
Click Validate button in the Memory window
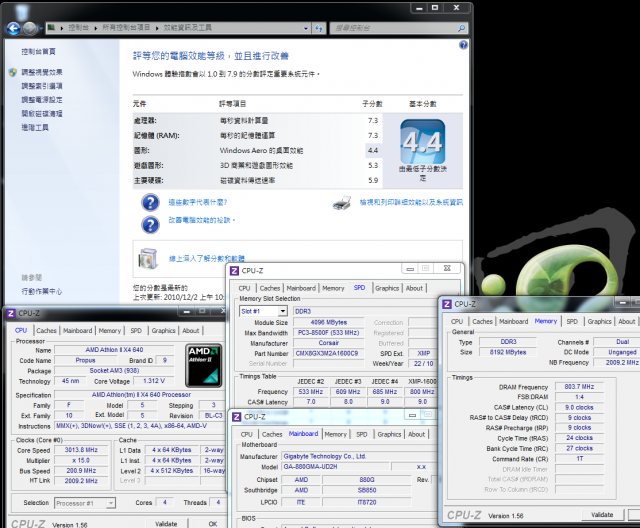(x=602, y=515)
